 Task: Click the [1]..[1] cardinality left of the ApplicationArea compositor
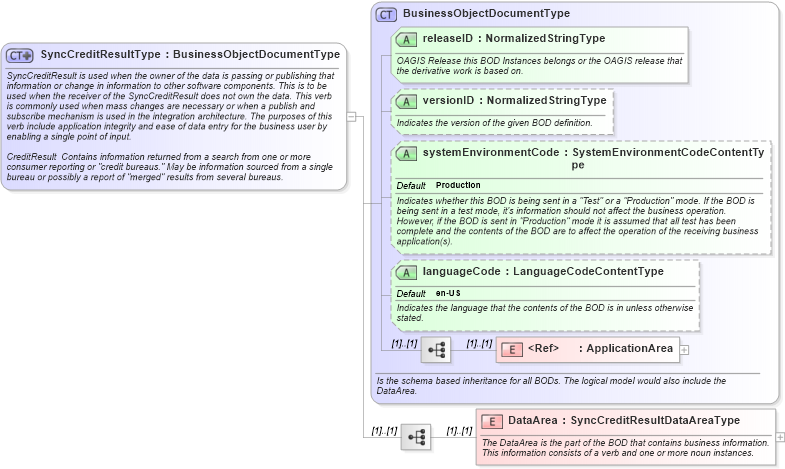pyautogui.click(x=405, y=344)
